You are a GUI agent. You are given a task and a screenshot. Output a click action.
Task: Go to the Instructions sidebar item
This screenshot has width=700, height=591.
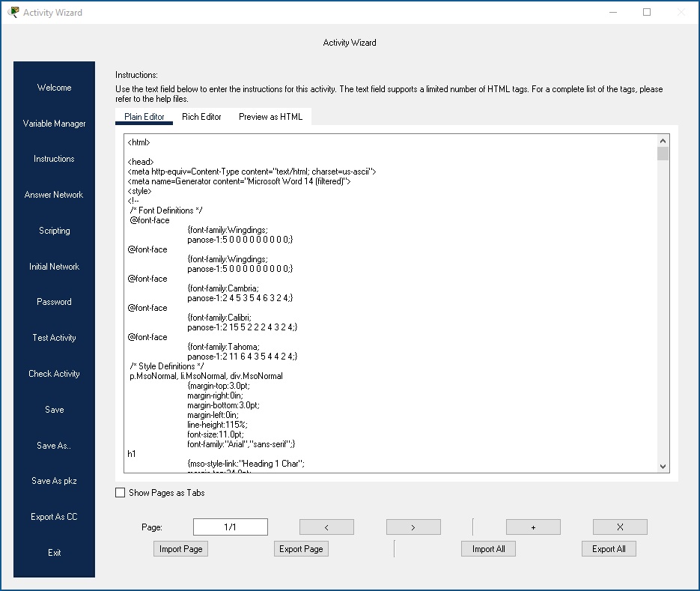(x=54, y=159)
